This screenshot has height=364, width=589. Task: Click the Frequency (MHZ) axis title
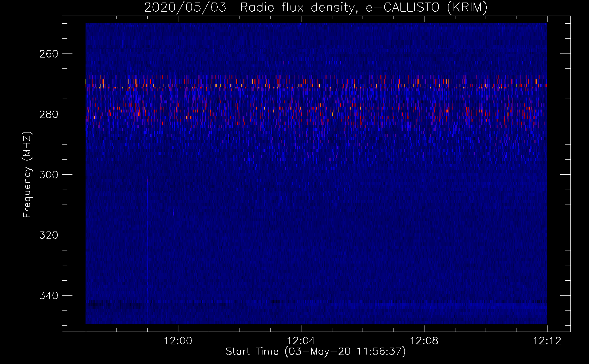[x=27, y=174]
